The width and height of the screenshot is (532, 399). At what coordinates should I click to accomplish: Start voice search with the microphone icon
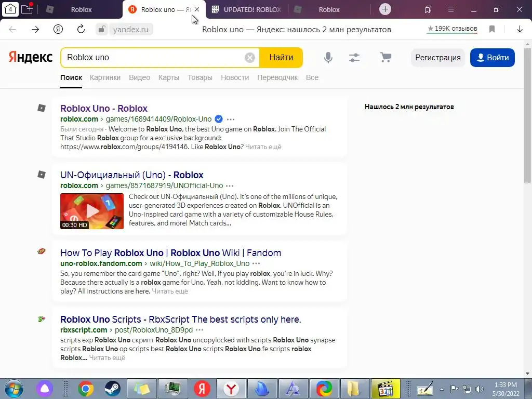coord(328,58)
